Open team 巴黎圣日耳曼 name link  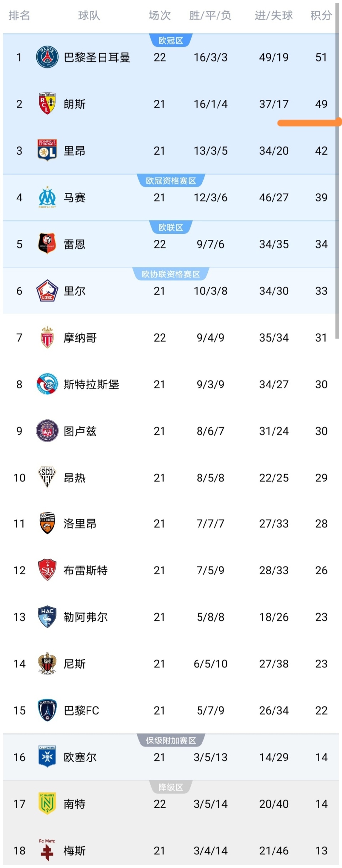(97, 57)
